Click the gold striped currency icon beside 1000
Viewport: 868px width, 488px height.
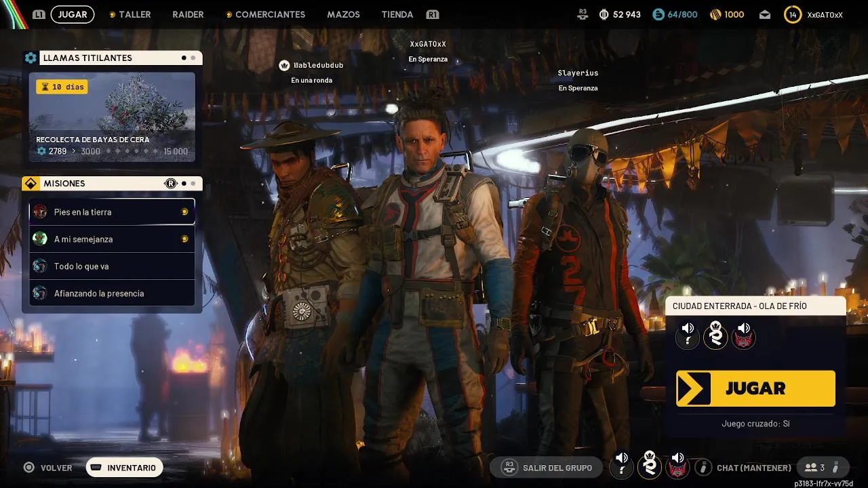pos(715,14)
